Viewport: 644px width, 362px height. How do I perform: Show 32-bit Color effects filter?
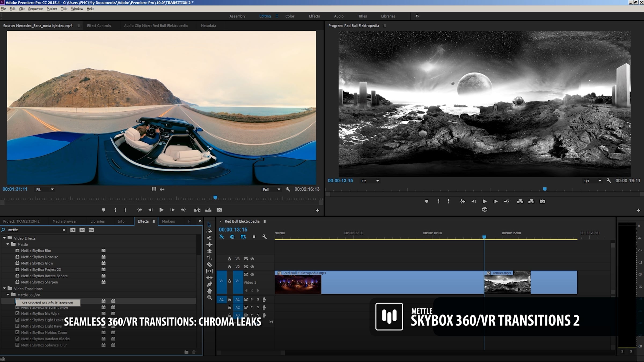pyautogui.click(x=82, y=230)
